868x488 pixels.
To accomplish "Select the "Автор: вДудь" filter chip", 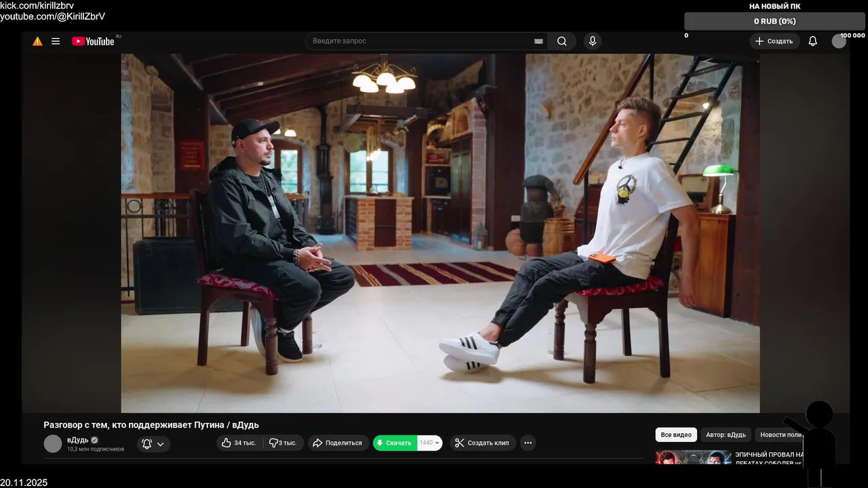I will coord(726,434).
